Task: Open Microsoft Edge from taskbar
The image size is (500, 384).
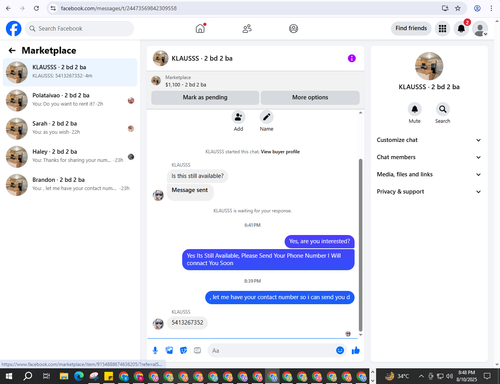Action: point(79,376)
